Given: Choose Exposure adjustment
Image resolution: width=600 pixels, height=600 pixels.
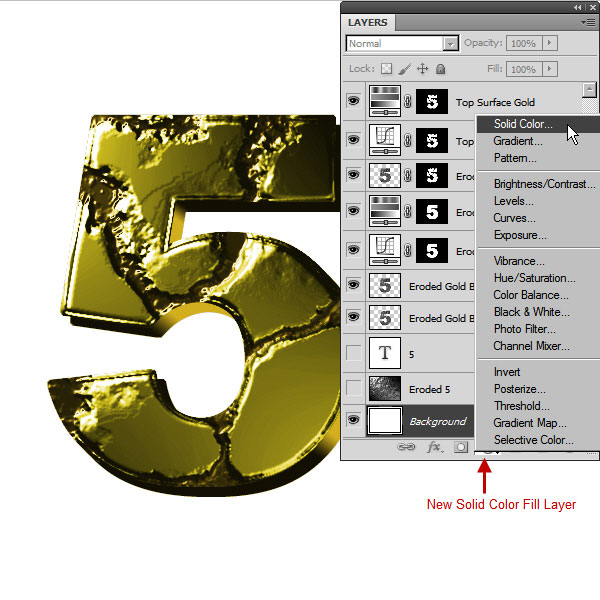Looking at the screenshot, I should 538,235.
